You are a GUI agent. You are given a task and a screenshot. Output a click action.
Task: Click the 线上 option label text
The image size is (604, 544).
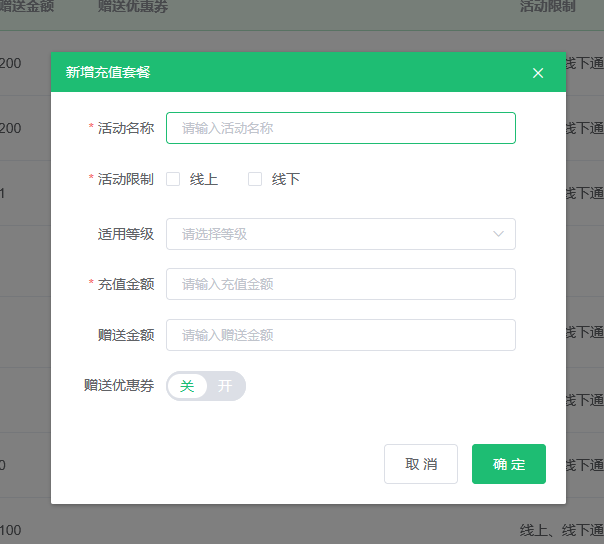coord(204,180)
